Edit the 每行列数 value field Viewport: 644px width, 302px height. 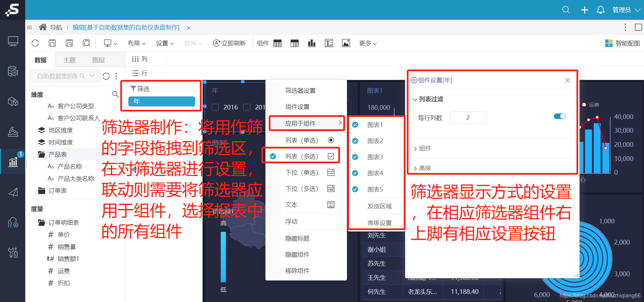[468, 118]
